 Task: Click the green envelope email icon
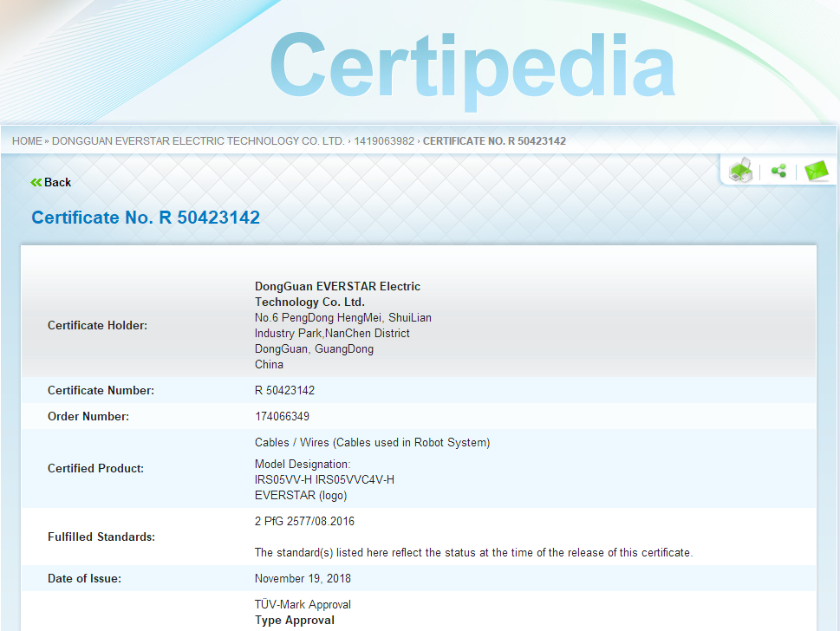(817, 171)
